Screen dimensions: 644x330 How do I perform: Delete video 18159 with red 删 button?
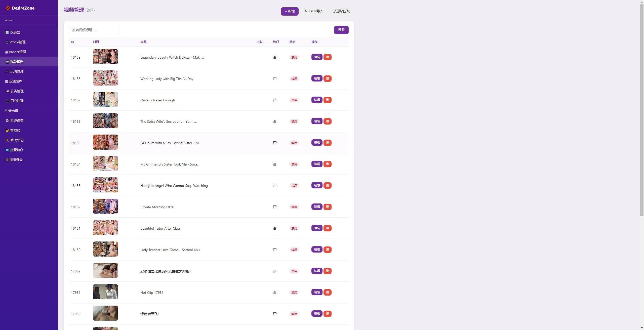point(327,57)
